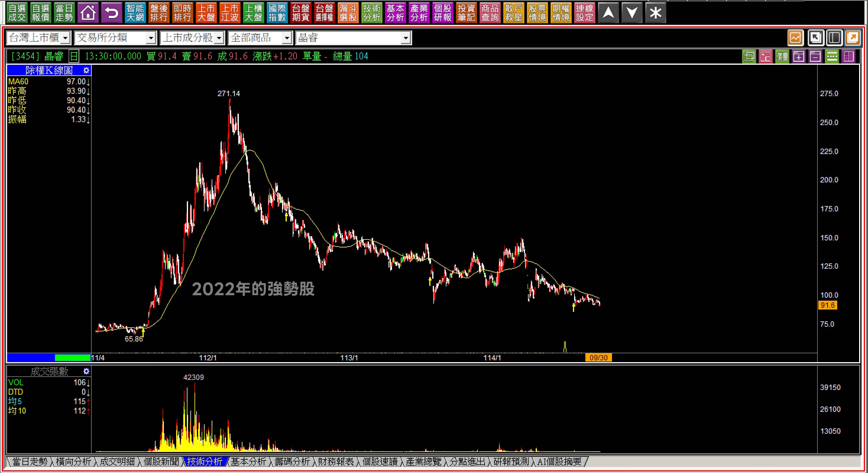Open 成交張數 panel settings gear

click(86, 371)
